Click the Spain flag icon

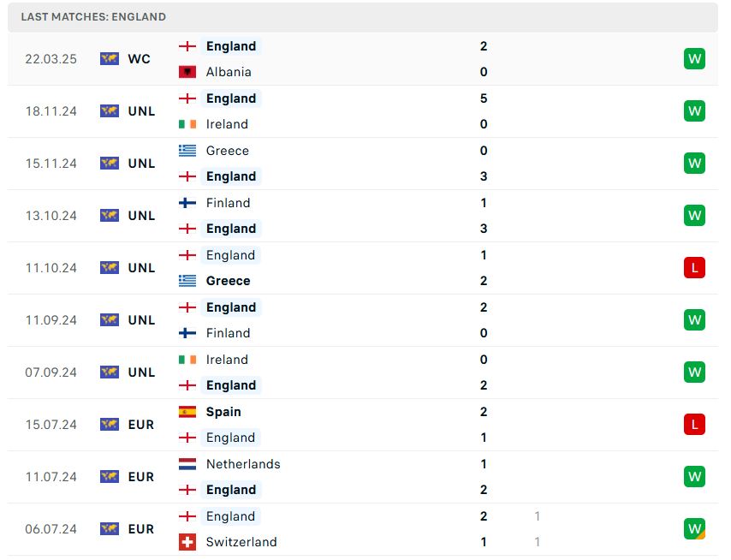pyautogui.click(x=187, y=412)
